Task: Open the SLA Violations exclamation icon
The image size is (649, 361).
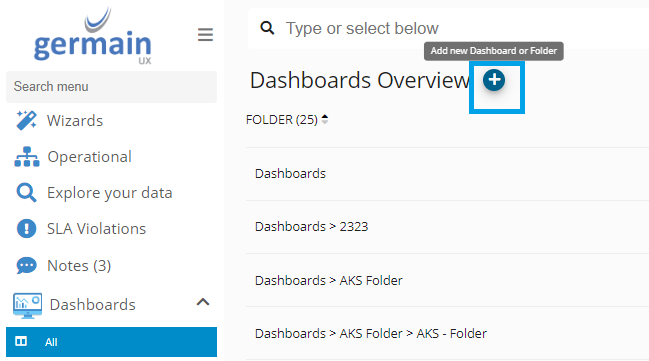Action: (x=26, y=229)
